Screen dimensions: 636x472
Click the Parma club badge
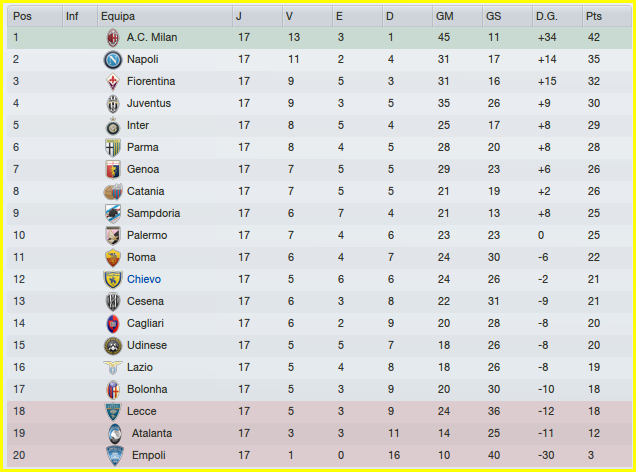(112, 147)
